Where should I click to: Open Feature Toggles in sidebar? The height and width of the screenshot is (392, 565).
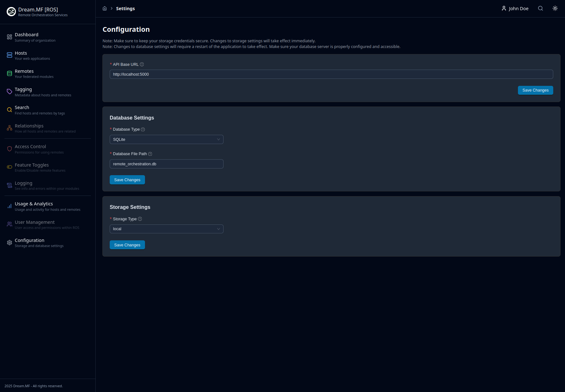pos(31,167)
